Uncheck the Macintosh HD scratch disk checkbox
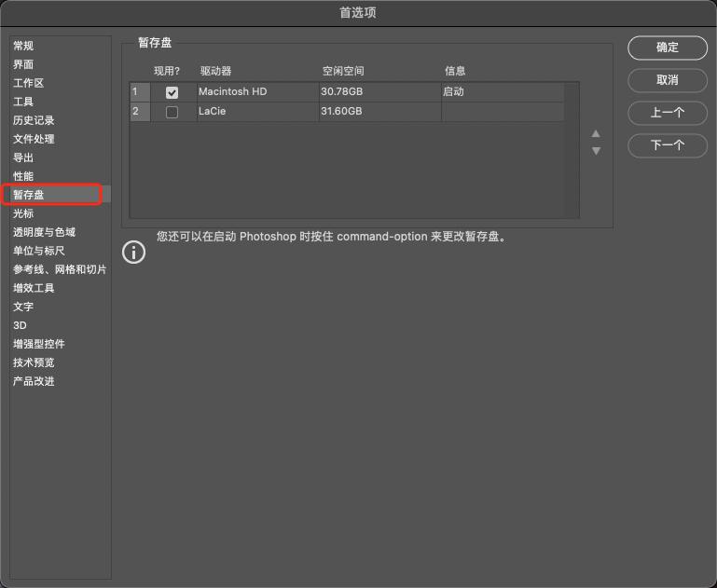Viewport: 717px width, 588px height. click(x=172, y=92)
